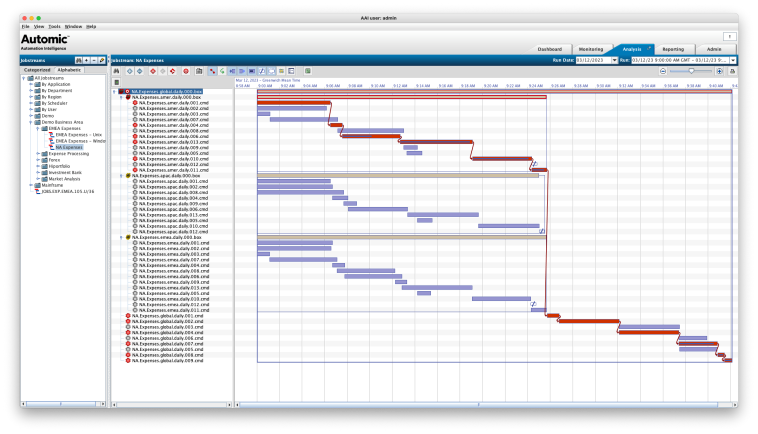Collapse the NA.Expenses.apac.daily.000.box job group
758x434 pixels.
click(x=121, y=175)
